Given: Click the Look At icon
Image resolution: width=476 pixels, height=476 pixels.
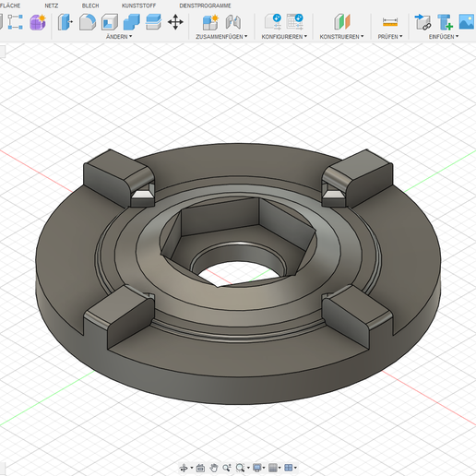Looking at the screenshot, I should pos(200,468).
